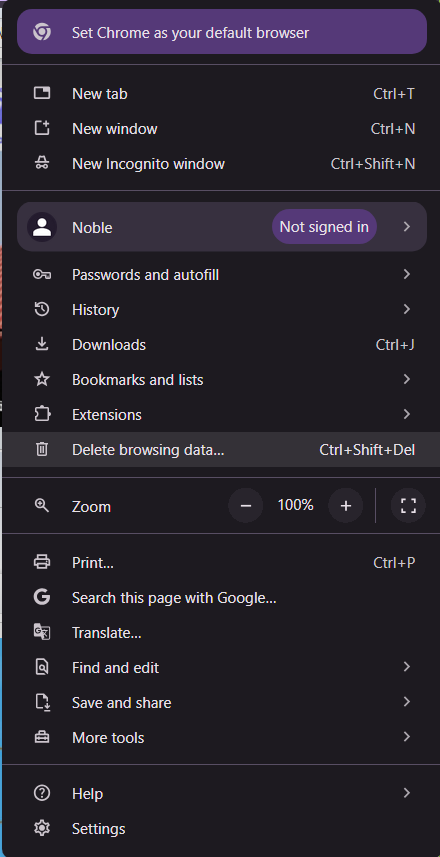Click the Chrome logo icon in banner
This screenshot has width=440, height=857.
pos(42,32)
